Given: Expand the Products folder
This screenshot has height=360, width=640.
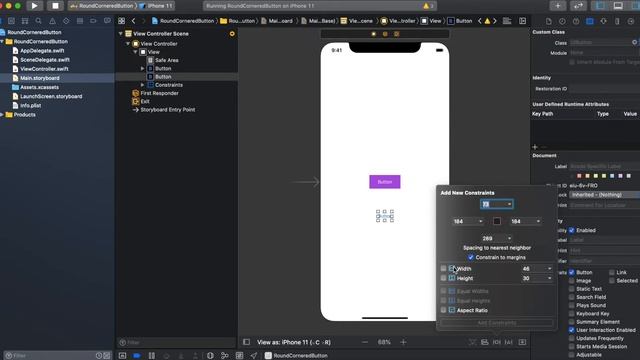Looking at the screenshot, I should tap(2, 115).
